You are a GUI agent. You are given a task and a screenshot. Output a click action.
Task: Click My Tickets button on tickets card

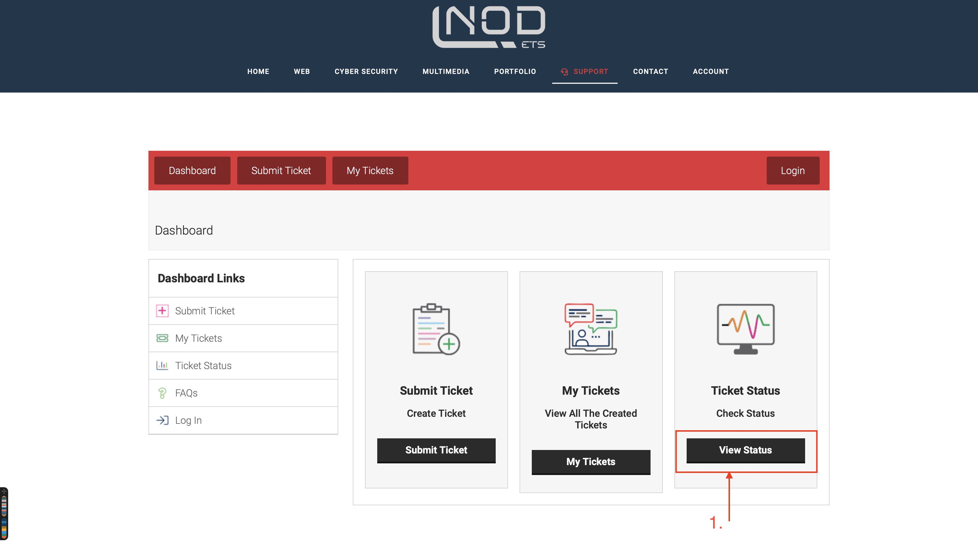(x=590, y=461)
